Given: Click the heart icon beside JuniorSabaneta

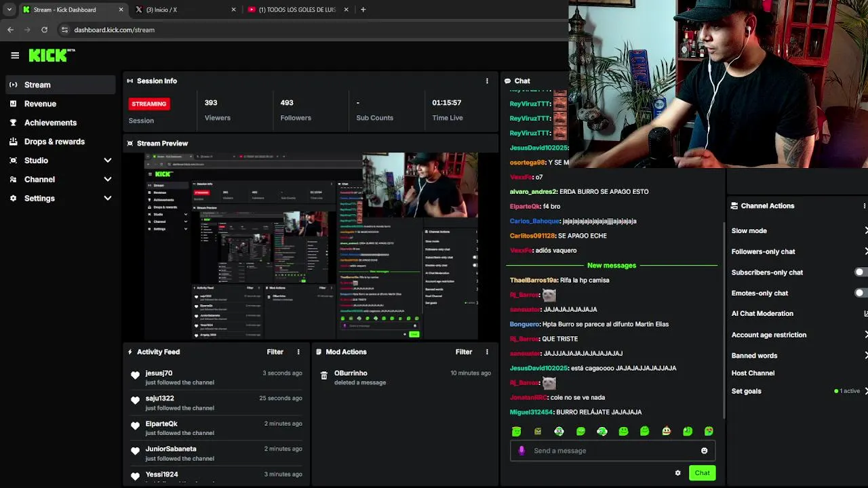Looking at the screenshot, I should 135,451.
